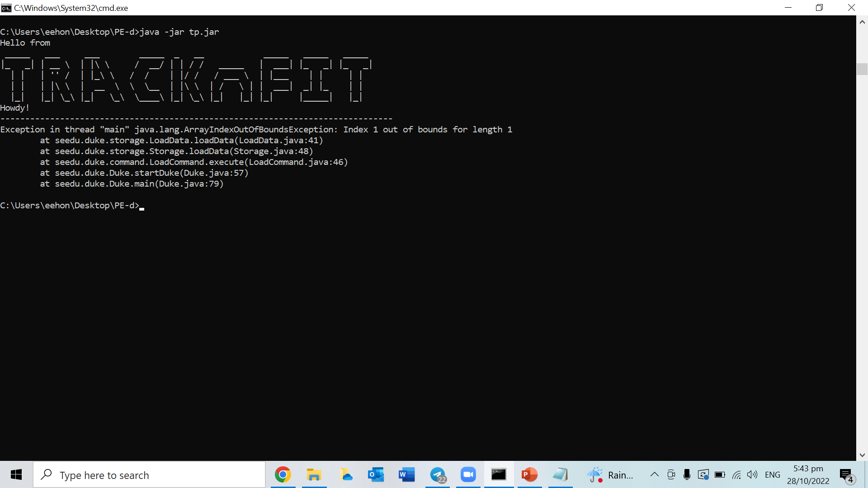Switch to Microsoft Word in taskbar
Screen dimensions: 868x488
click(406, 475)
